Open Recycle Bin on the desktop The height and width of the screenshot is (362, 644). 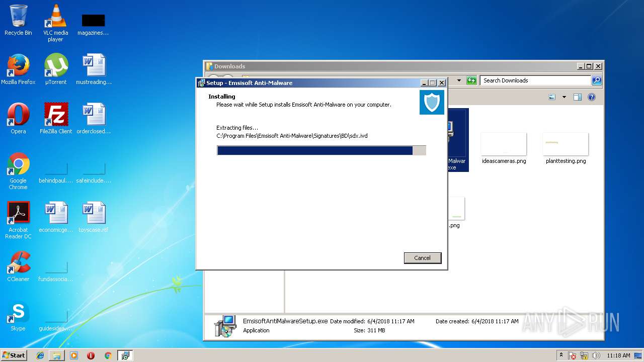pos(18,20)
